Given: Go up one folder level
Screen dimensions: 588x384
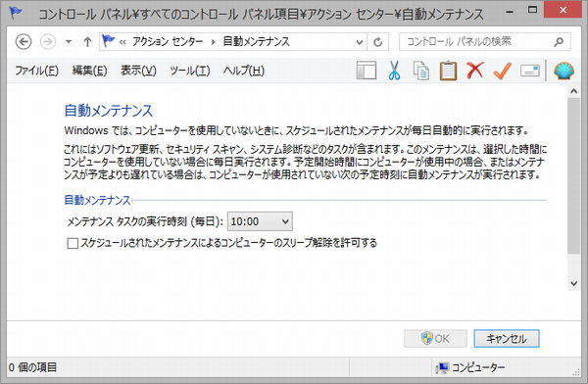Looking at the screenshot, I should click(x=87, y=41).
